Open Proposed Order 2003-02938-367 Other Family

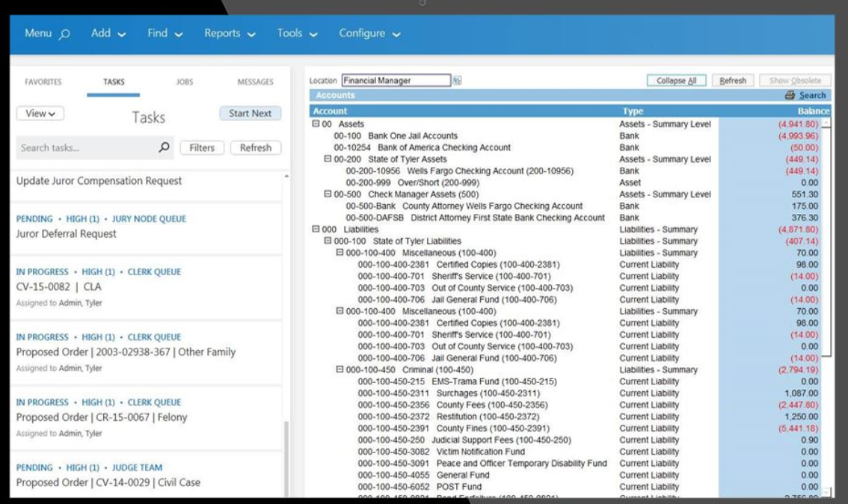(x=126, y=352)
